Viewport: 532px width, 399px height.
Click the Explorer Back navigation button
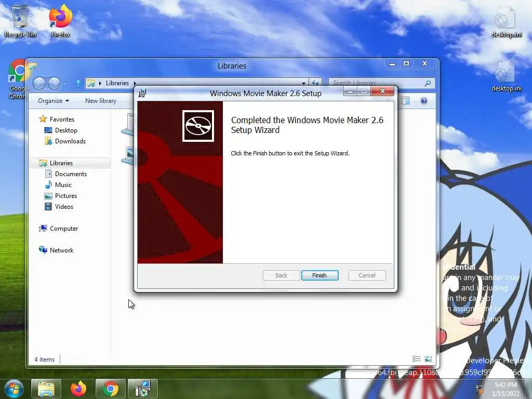point(39,83)
